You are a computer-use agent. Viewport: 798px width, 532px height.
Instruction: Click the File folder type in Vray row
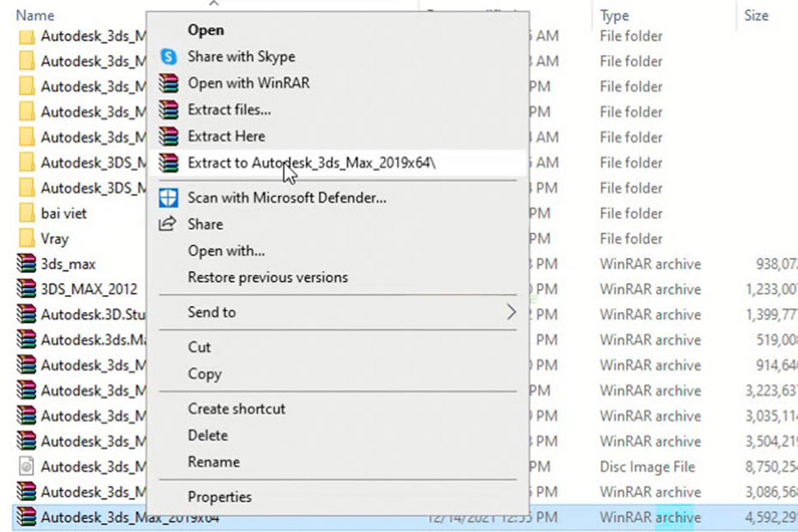(x=631, y=239)
